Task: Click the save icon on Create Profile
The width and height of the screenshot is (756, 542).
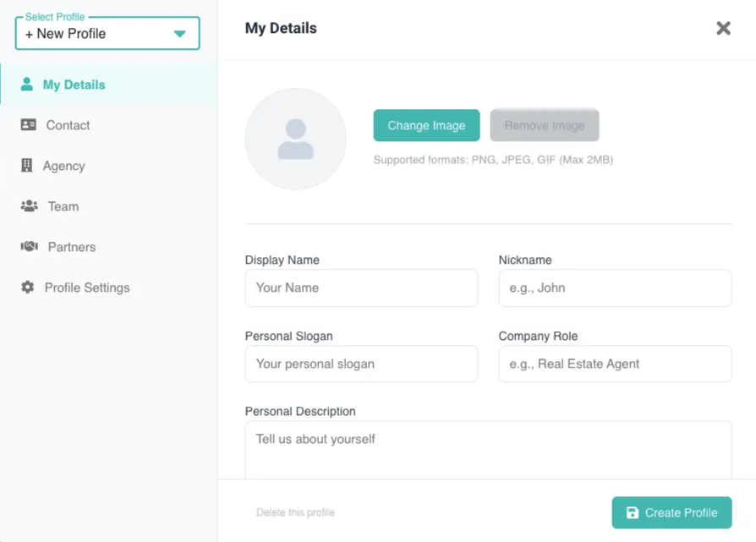Action: click(x=633, y=512)
